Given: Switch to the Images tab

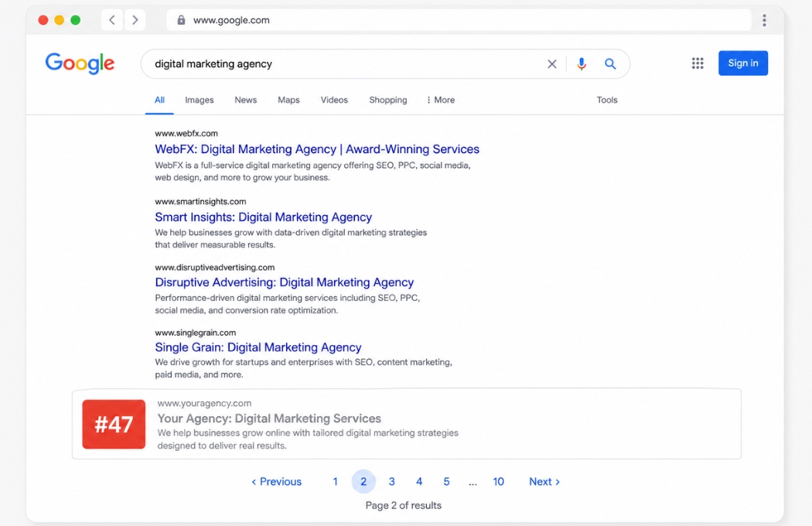Looking at the screenshot, I should point(200,100).
